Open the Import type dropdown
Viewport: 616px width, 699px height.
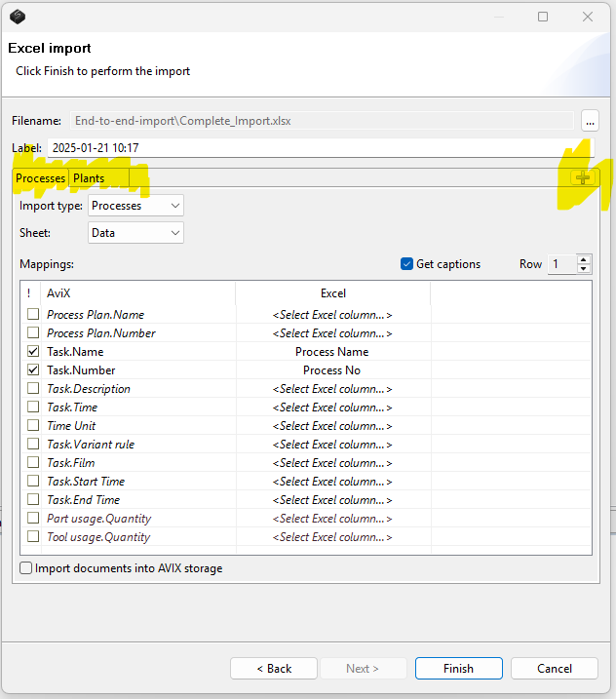pyautogui.click(x=135, y=206)
